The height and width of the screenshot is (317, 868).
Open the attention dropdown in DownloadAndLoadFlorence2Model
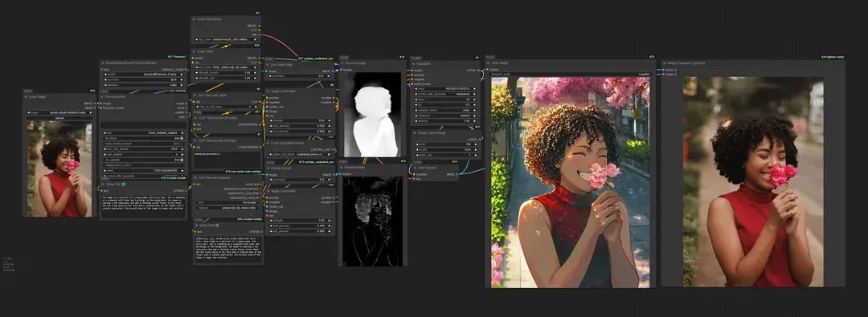144,84
